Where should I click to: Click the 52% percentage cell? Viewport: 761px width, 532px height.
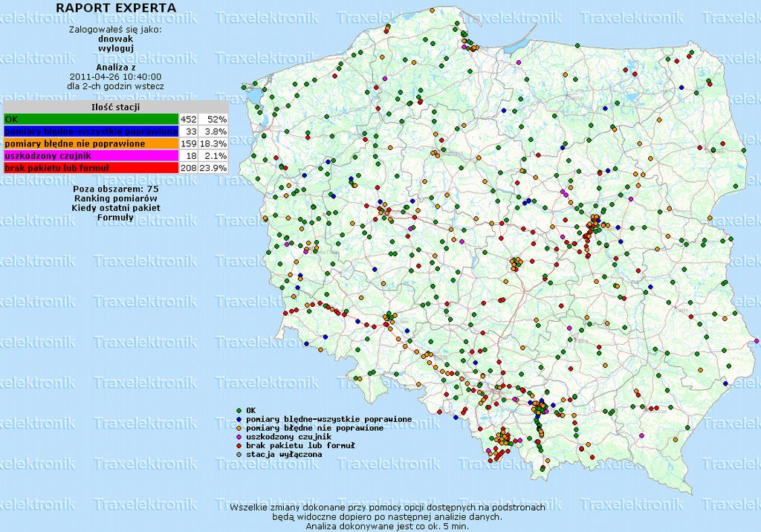[213, 120]
